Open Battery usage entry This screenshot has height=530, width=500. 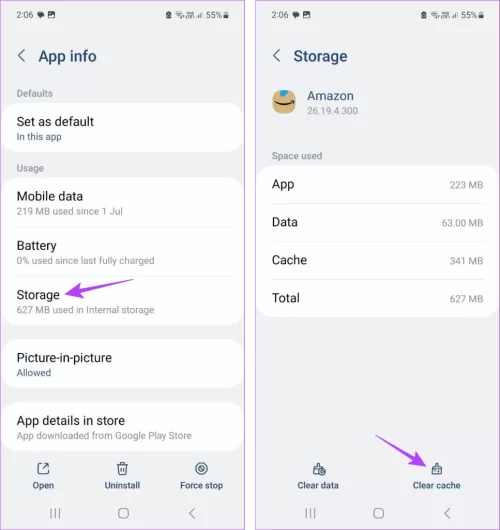click(122, 252)
